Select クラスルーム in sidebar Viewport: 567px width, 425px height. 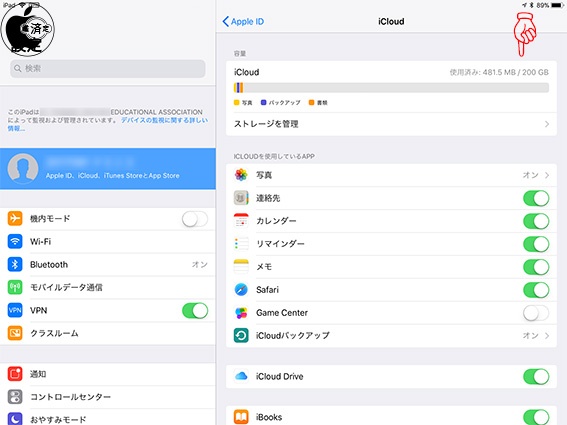point(108,333)
